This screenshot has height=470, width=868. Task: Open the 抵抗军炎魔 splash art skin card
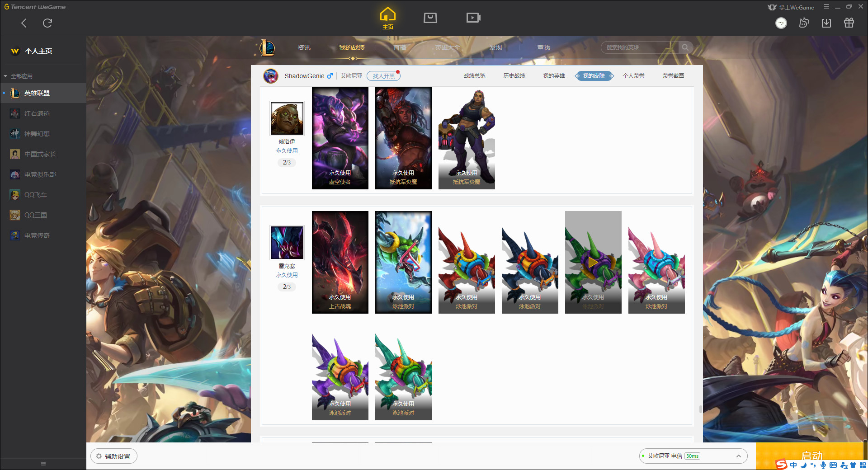(403, 138)
